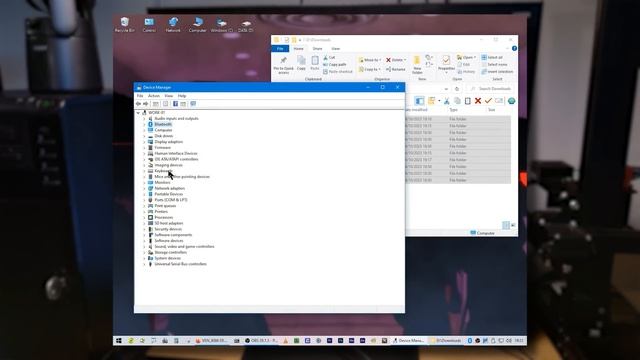
Task: Select Print queues tree item
Action: click(165, 206)
